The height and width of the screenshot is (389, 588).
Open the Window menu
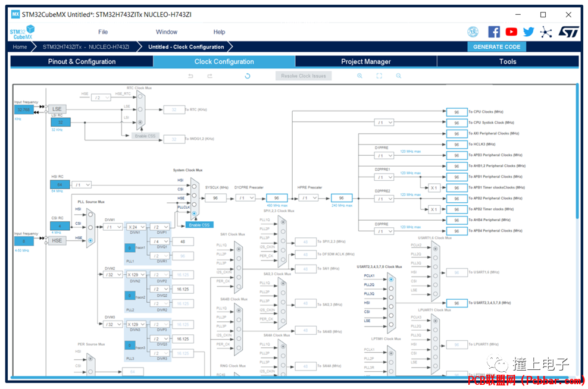(167, 32)
